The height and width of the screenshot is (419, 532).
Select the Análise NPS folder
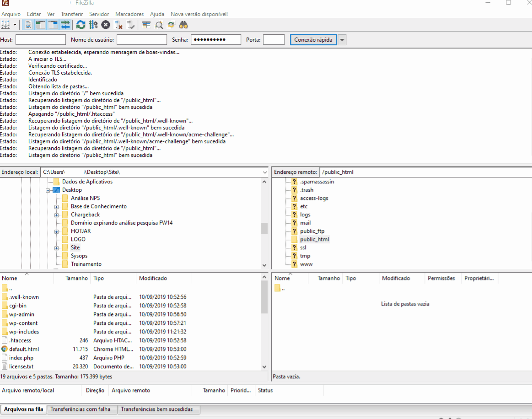pos(85,198)
